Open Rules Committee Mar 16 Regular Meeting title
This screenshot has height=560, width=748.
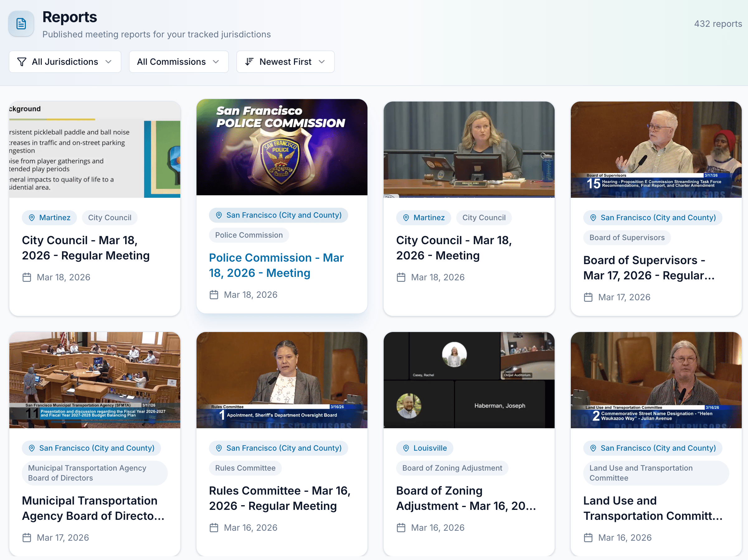pos(279,498)
